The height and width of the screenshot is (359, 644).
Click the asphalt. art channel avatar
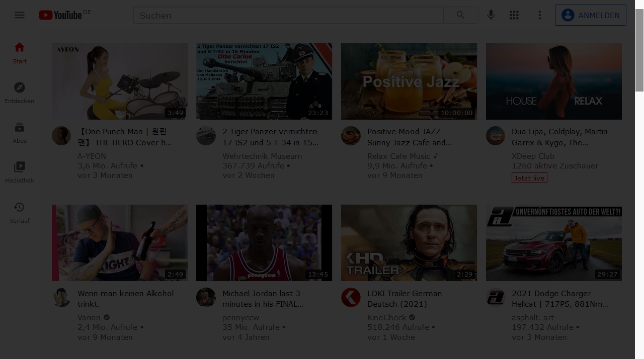pyautogui.click(x=496, y=298)
